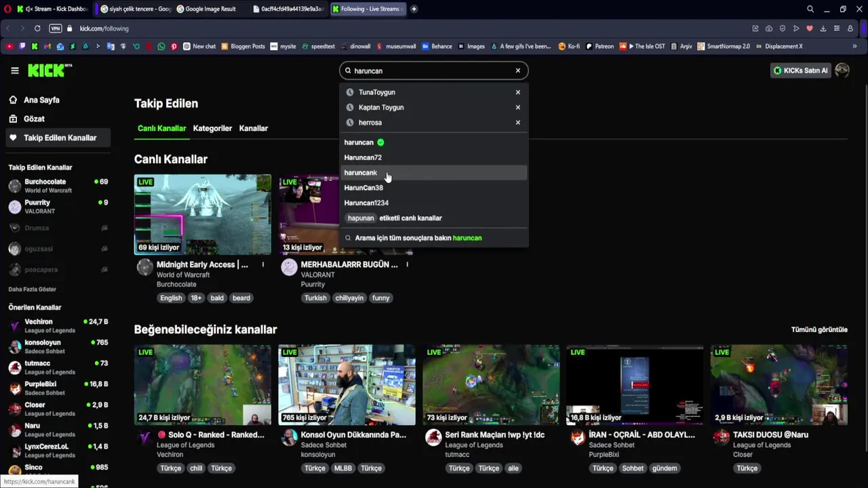Open Burchocolate channel in sidebar
This screenshot has width=868, height=488.
click(x=58, y=186)
